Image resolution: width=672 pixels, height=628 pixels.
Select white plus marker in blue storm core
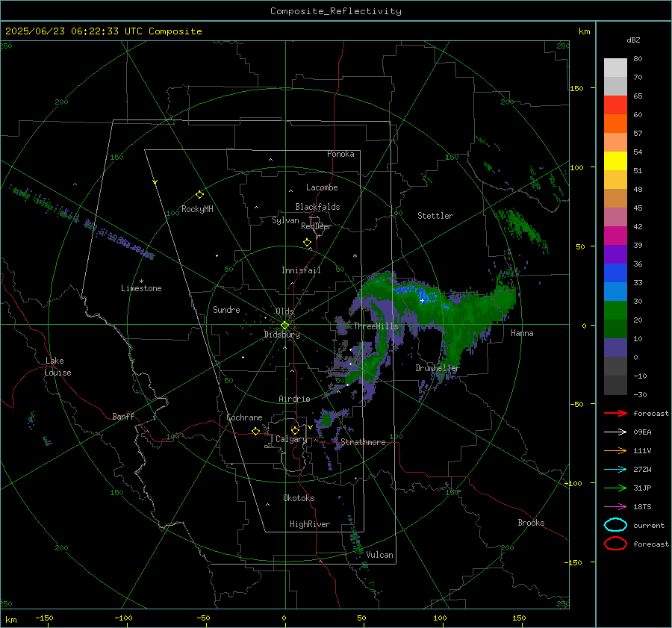422,300
